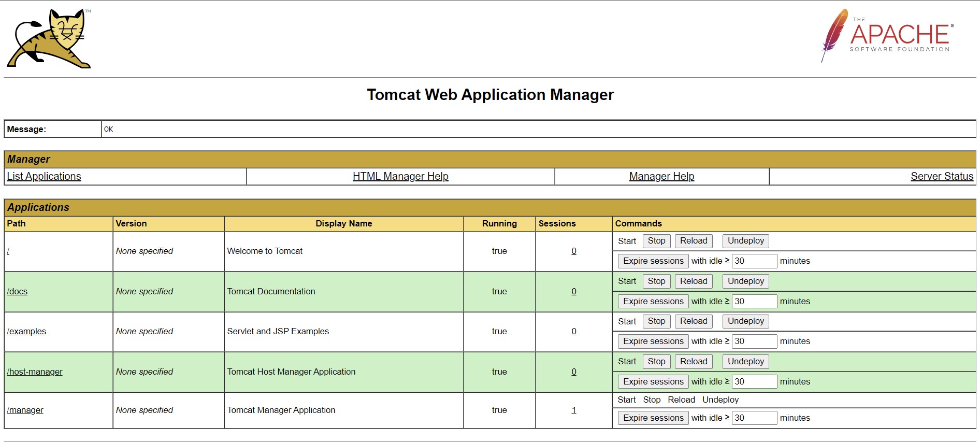Image resolution: width=980 pixels, height=442 pixels.
Task: View sessions count for Welcome to Tomcat
Action: tap(574, 251)
